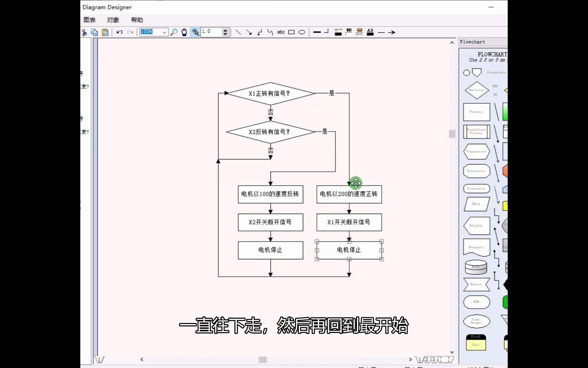
Task: Click the Paste clipboard icon
Action: pyautogui.click(x=105, y=32)
